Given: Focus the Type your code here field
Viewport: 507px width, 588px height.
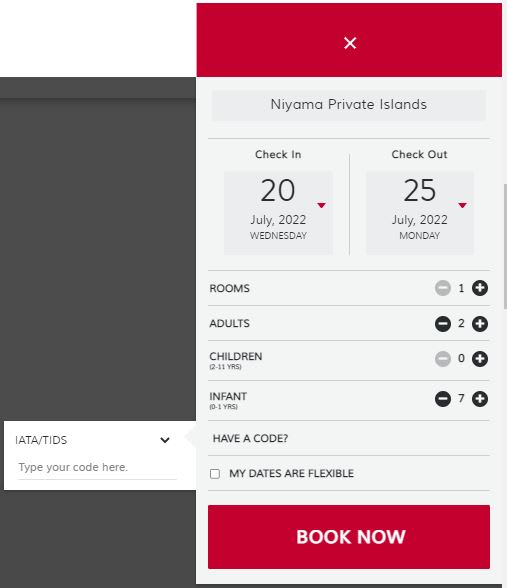Looking at the screenshot, I should pos(97,468).
